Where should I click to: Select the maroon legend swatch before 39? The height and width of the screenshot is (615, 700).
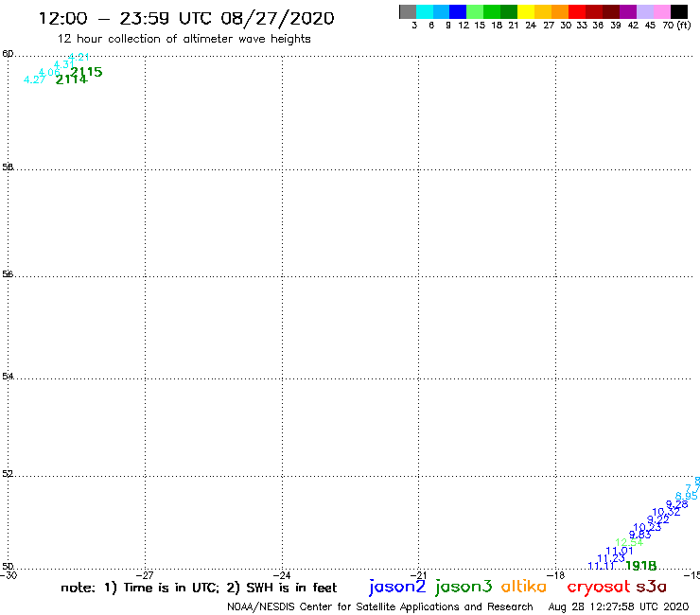[611, 11]
